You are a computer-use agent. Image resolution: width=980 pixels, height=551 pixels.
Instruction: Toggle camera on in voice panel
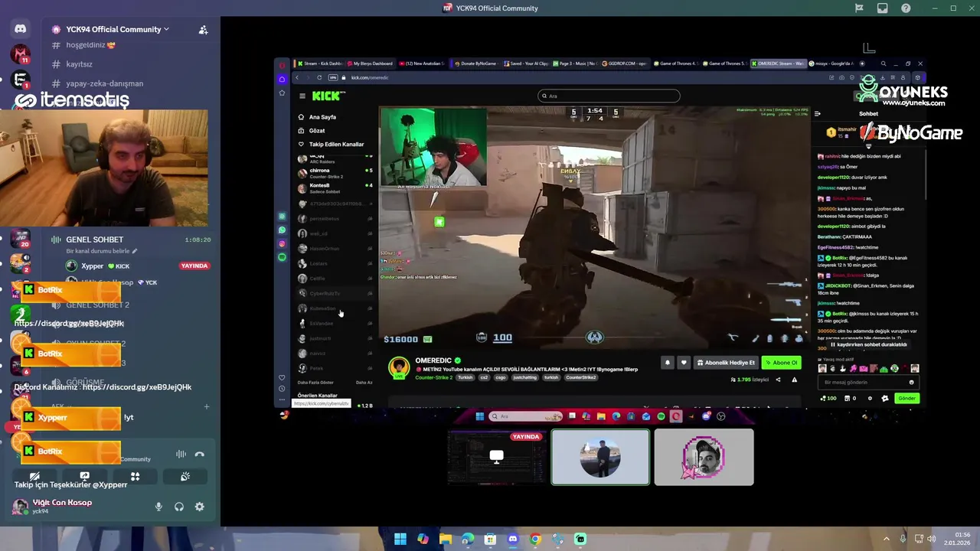point(34,476)
